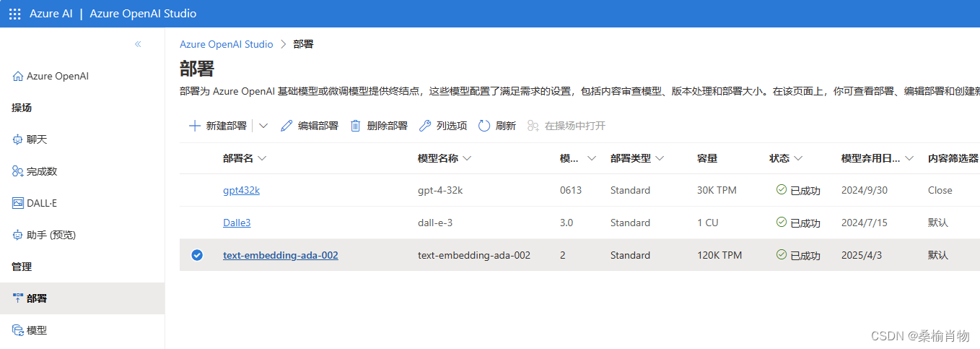Click the 1 CU capacity cell
980x349 pixels.
708,223
